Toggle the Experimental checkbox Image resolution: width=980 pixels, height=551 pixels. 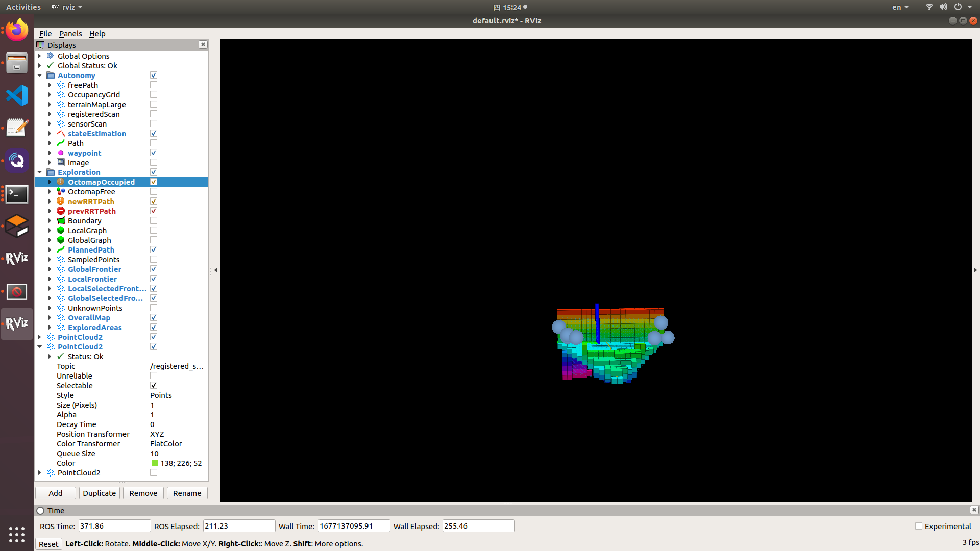pos(919,526)
